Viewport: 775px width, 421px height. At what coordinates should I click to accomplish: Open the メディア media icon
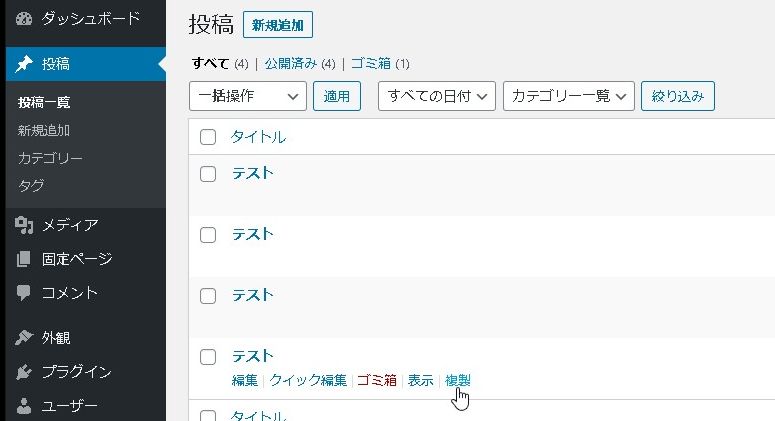coord(25,224)
